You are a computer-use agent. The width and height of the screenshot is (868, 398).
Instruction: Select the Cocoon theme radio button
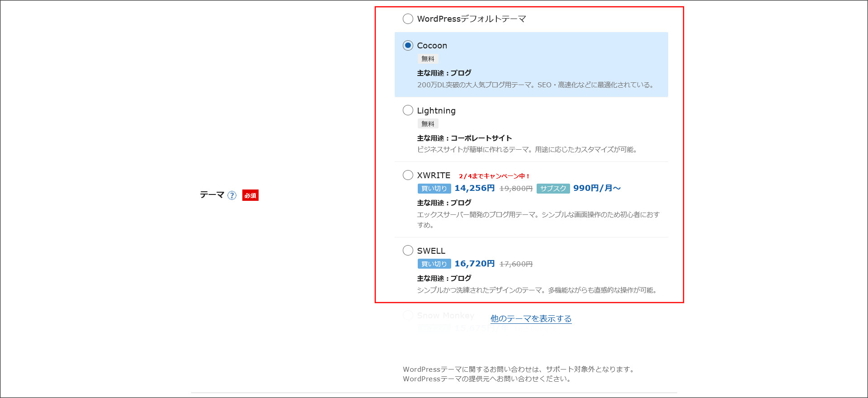(x=408, y=45)
